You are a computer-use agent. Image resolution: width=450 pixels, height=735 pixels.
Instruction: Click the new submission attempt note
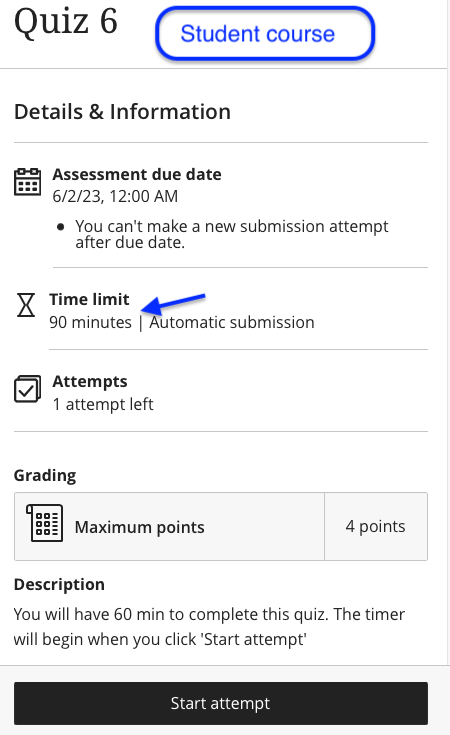click(x=232, y=234)
